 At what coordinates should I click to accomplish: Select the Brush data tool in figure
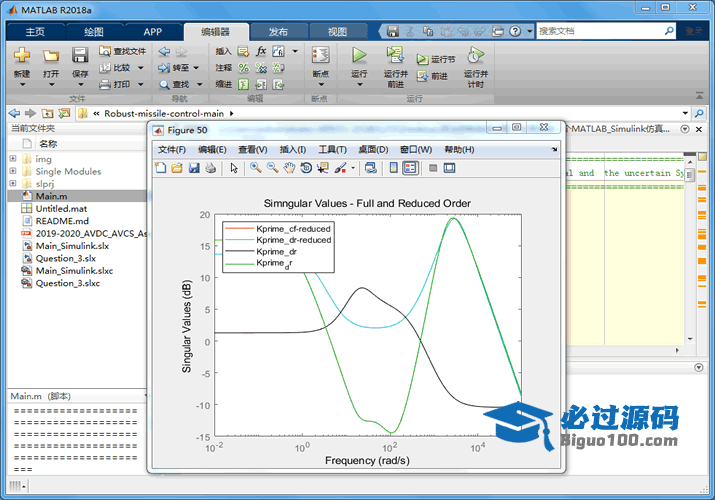pos(340,168)
